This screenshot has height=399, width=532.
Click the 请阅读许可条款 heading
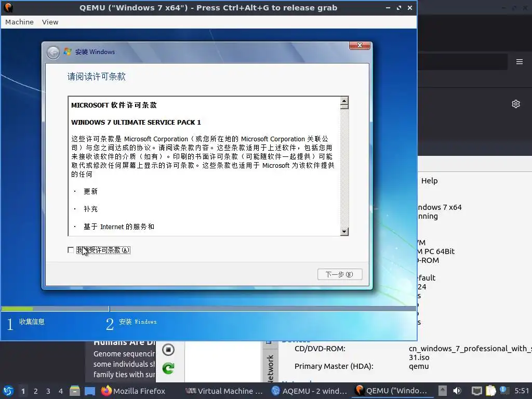point(96,77)
